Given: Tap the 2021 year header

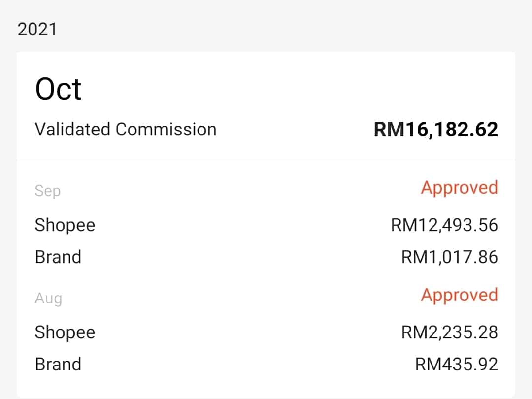Looking at the screenshot, I should (37, 30).
